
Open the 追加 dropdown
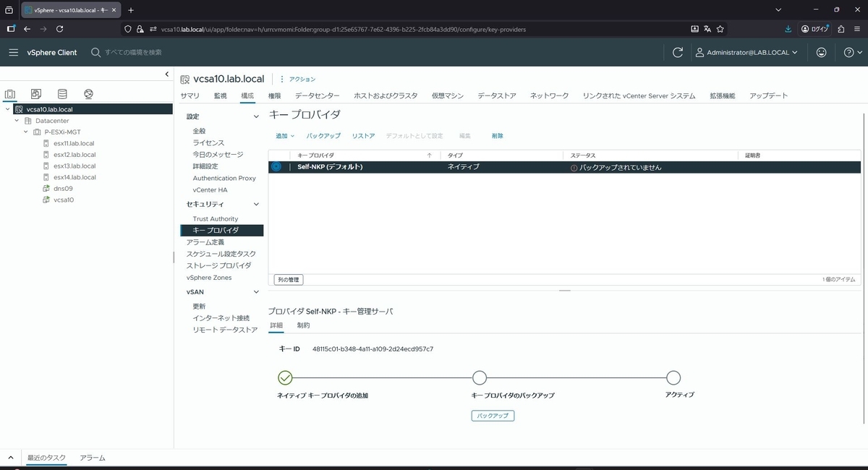point(285,136)
